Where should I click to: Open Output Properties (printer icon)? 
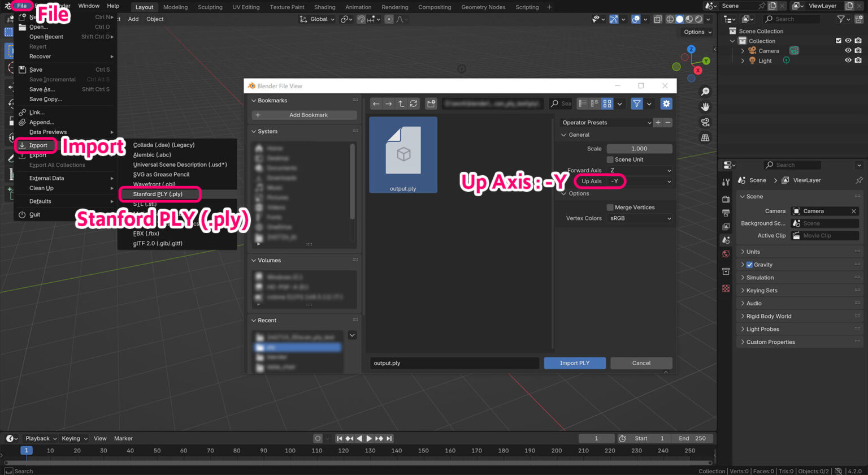click(x=726, y=213)
